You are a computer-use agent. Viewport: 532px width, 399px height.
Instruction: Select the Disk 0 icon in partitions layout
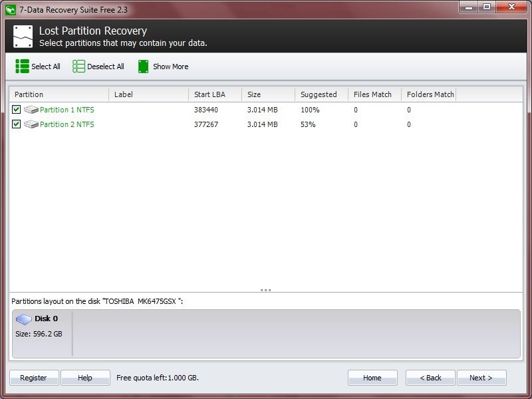pos(25,320)
